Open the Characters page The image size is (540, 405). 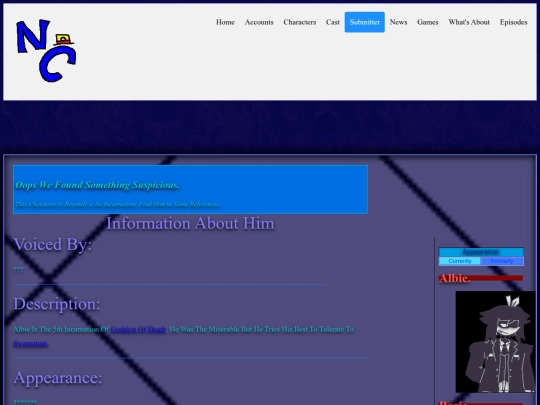point(300,22)
